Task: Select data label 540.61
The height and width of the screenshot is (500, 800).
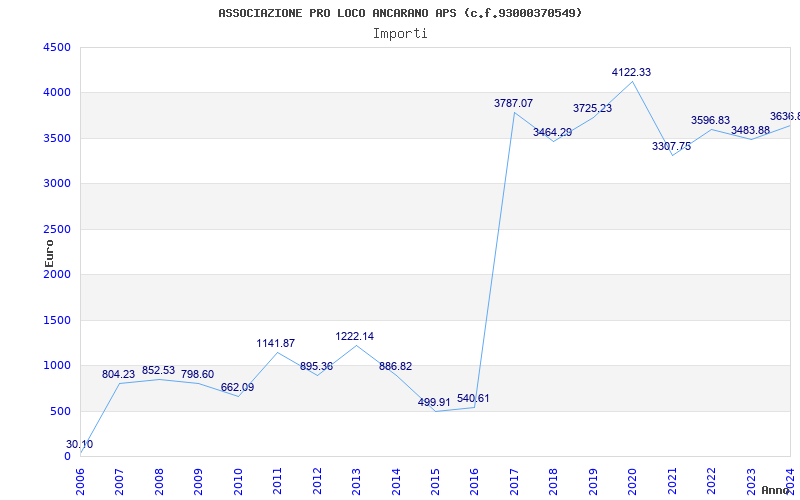Action: point(473,398)
